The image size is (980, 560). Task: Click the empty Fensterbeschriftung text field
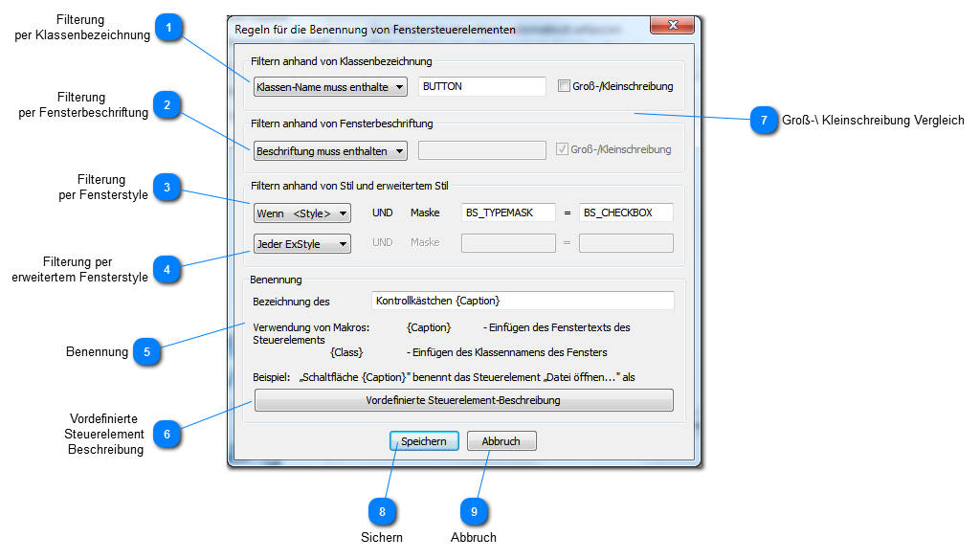[482, 150]
